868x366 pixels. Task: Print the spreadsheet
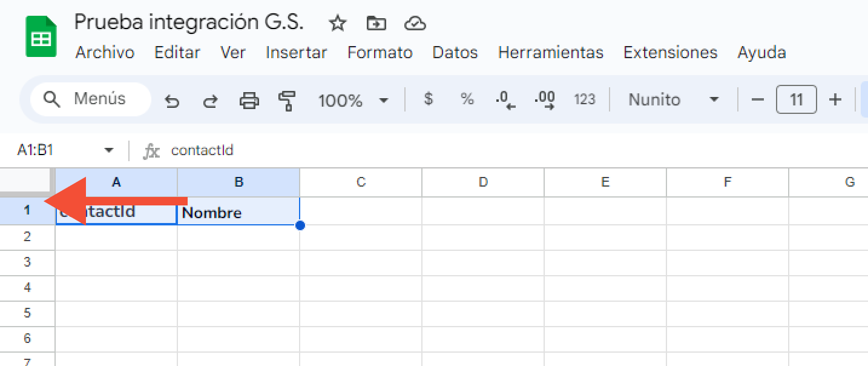[249, 100]
